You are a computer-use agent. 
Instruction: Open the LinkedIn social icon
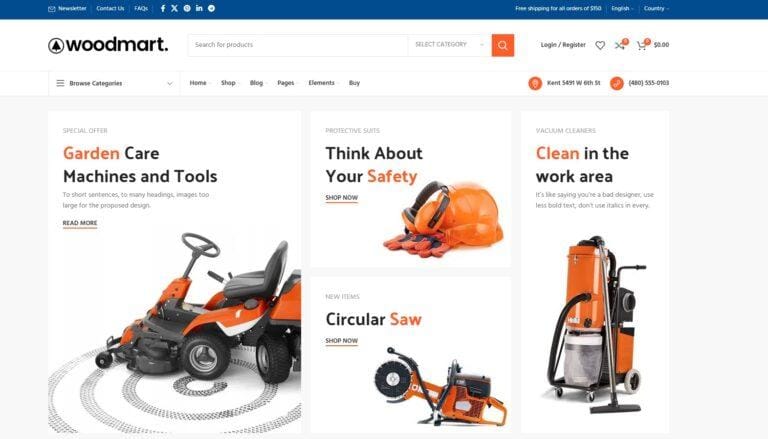pos(199,8)
